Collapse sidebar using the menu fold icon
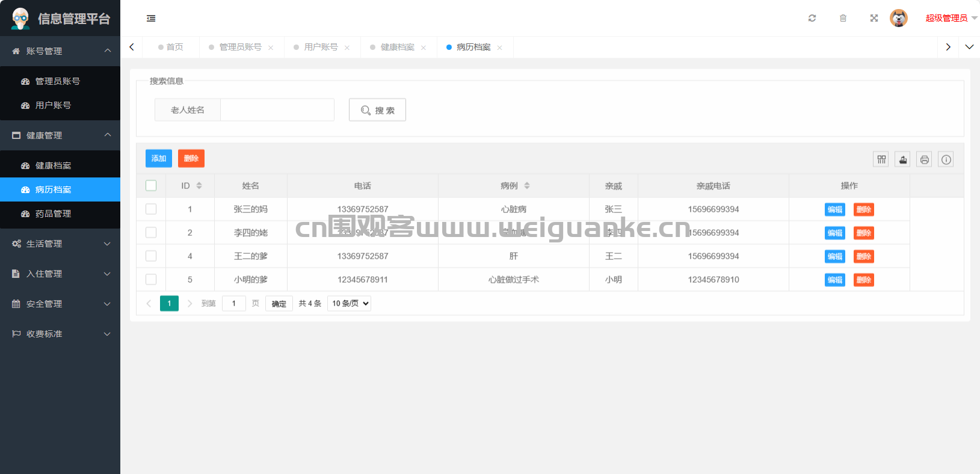The image size is (980, 474). tap(151, 19)
